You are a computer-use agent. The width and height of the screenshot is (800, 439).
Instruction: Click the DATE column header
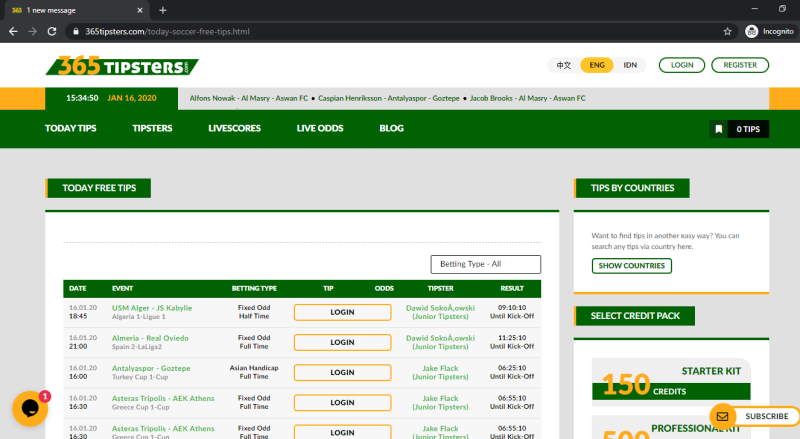(x=78, y=289)
